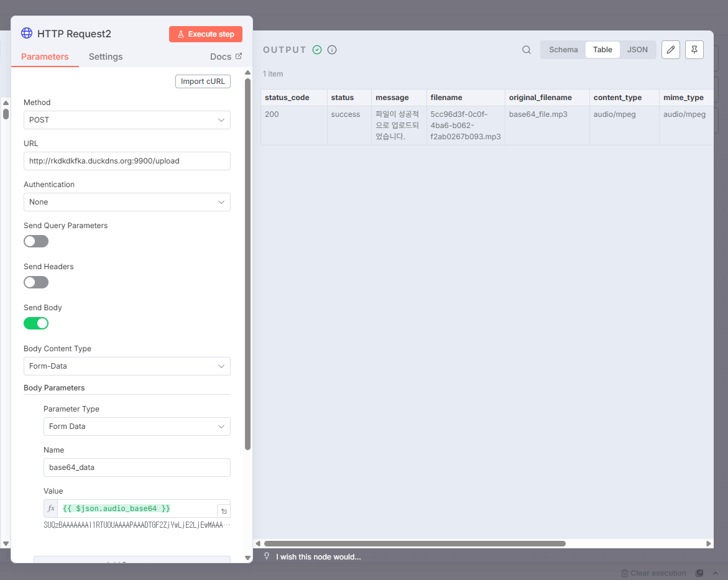Open the Method dropdown showing POST
728x580 pixels.
(x=127, y=120)
